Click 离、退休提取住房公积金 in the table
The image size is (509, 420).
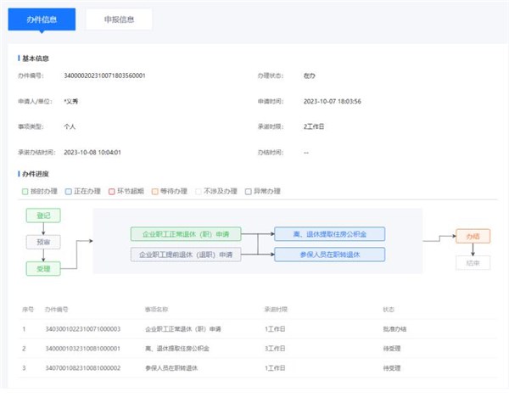(x=177, y=349)
